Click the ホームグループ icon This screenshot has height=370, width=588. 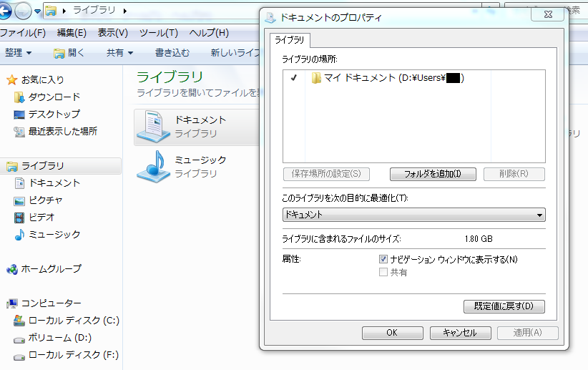(x=12, y=269)
